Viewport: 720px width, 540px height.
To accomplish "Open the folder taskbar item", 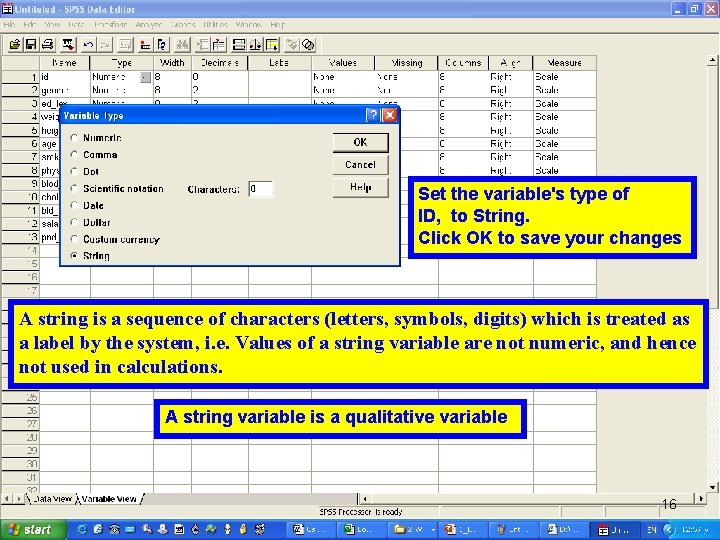I will [x=410, y=529].
